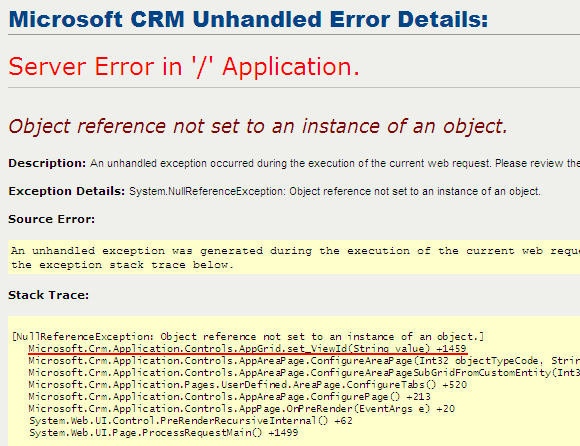Click the Server Error in '/' Application title

[x=184, y=67]
